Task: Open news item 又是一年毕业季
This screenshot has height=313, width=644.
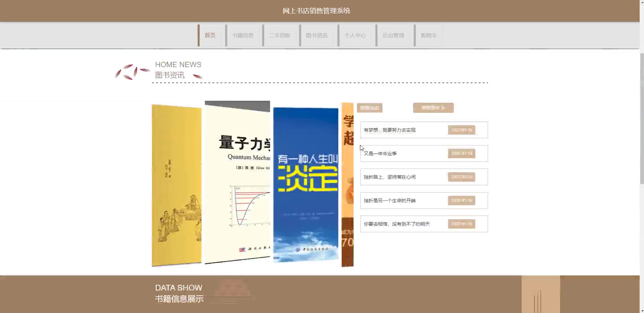Action: (424, 153)
